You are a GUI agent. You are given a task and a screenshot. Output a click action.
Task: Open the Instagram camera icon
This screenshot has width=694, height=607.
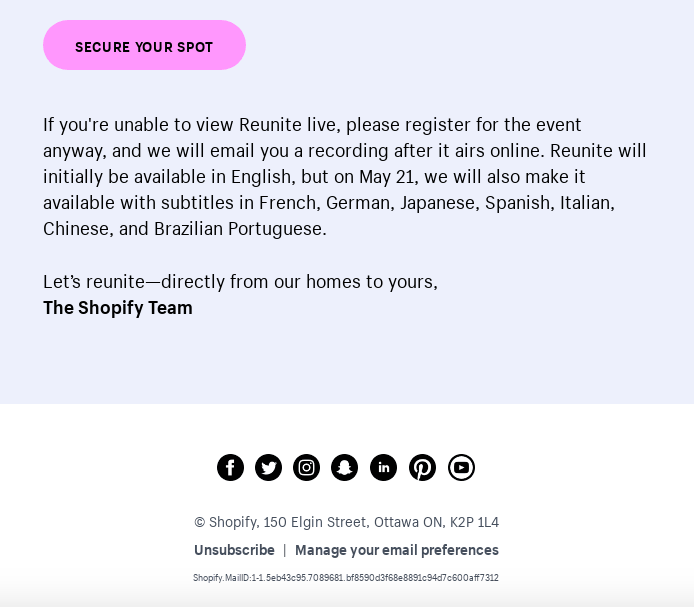pyautogui.click(x=306, y=468)
